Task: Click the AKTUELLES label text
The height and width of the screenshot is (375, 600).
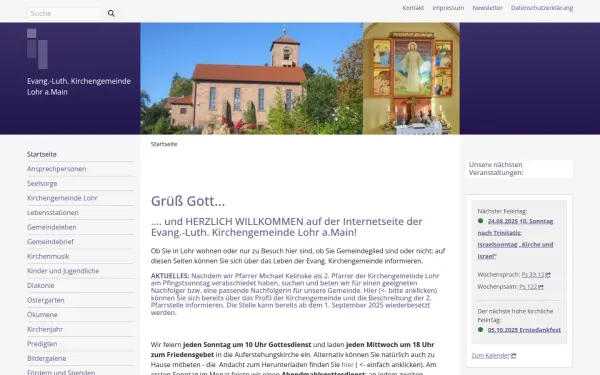Action: point(170,276)
